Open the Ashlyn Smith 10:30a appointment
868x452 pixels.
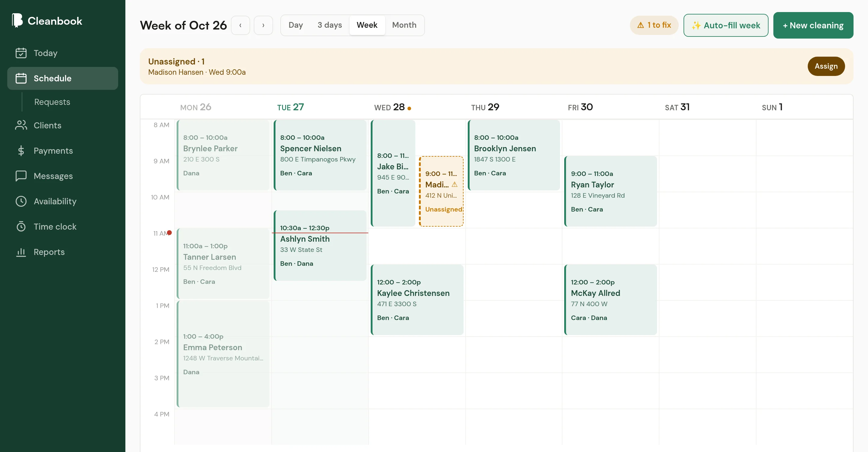point(320,246)
